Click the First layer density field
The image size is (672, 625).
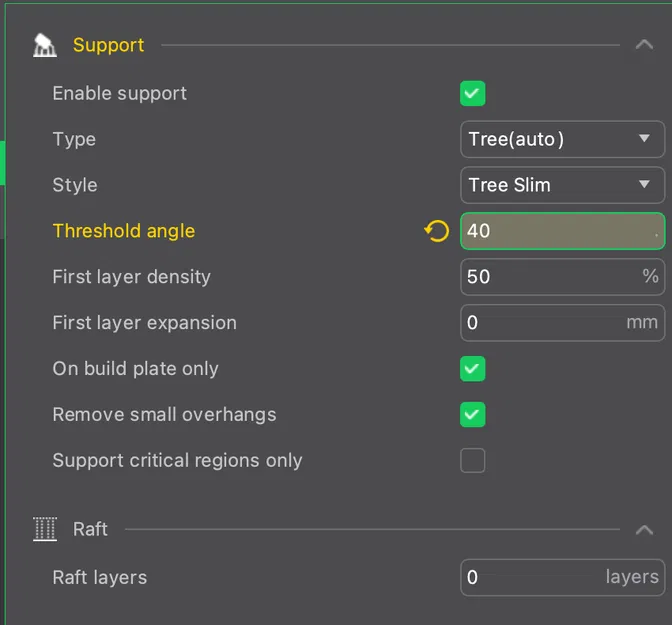pyautogui.click(x=548, y=277)
